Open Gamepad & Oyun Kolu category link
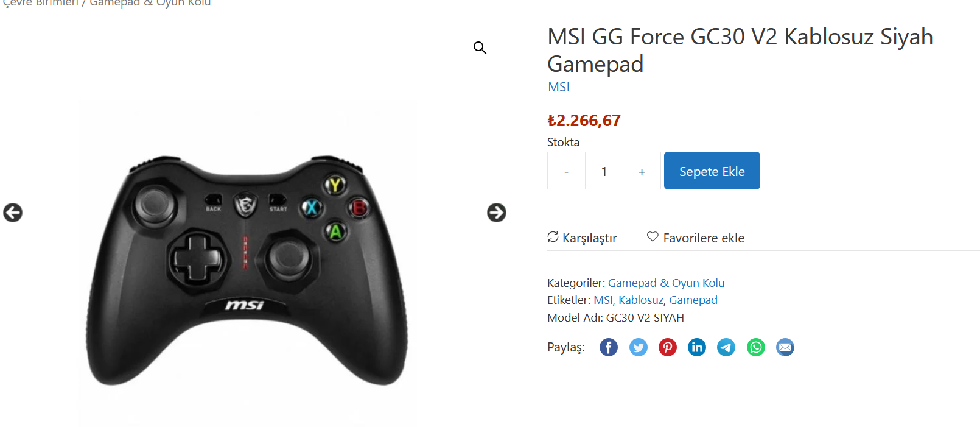The image size is (980, 427). coord(666,283)
